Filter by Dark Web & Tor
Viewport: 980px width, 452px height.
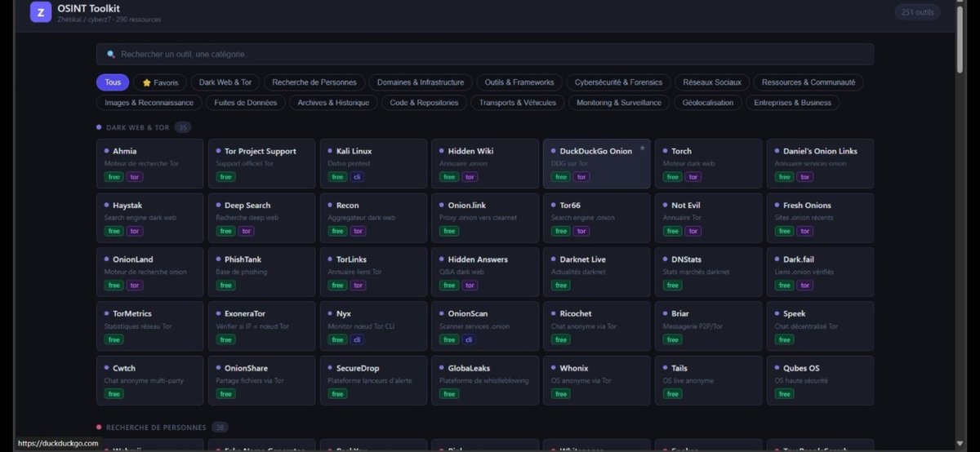pyautogui.click(x=225, y=82)
